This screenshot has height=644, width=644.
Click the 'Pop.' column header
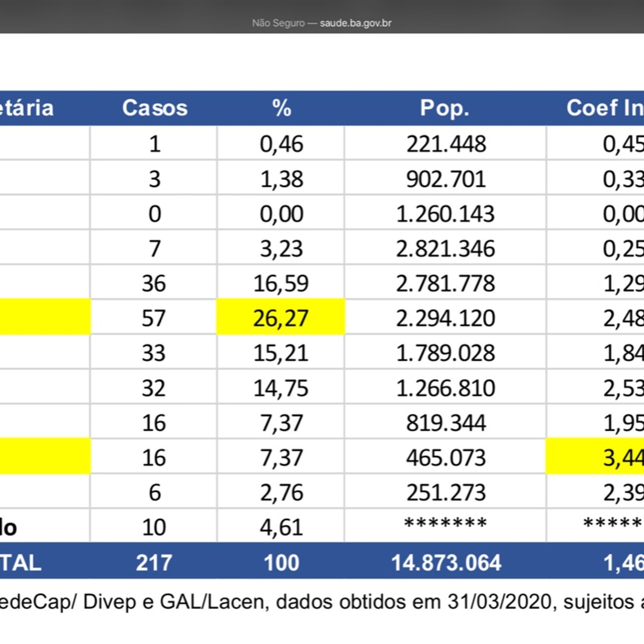[x=444, y=108]
